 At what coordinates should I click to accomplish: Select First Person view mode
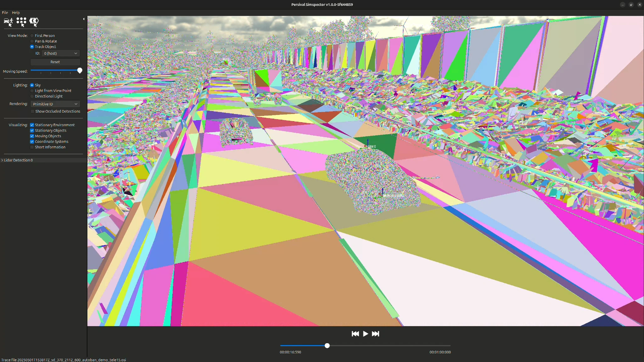(x=32, y=36)
